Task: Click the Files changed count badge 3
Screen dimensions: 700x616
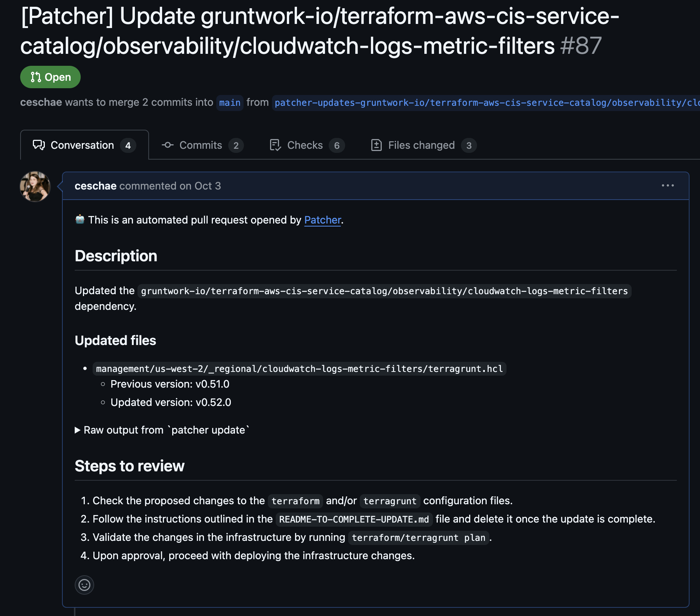Action: click(x=469, y=145)
